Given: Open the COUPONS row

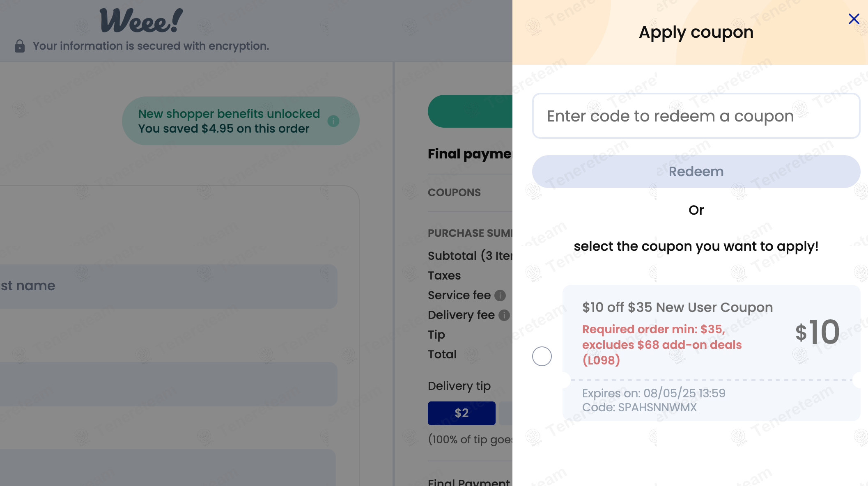Looking at the screenshot, I should pos(454,193).
